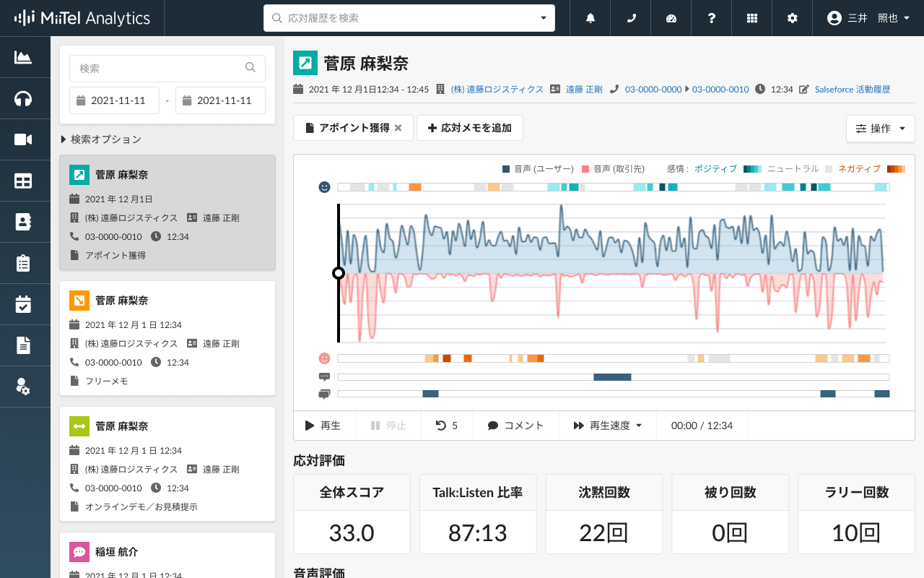Viewport: 924px width, 578px height.
Task: Toggle 音声 (ユーザー) legend series
Action: (537, 169)
